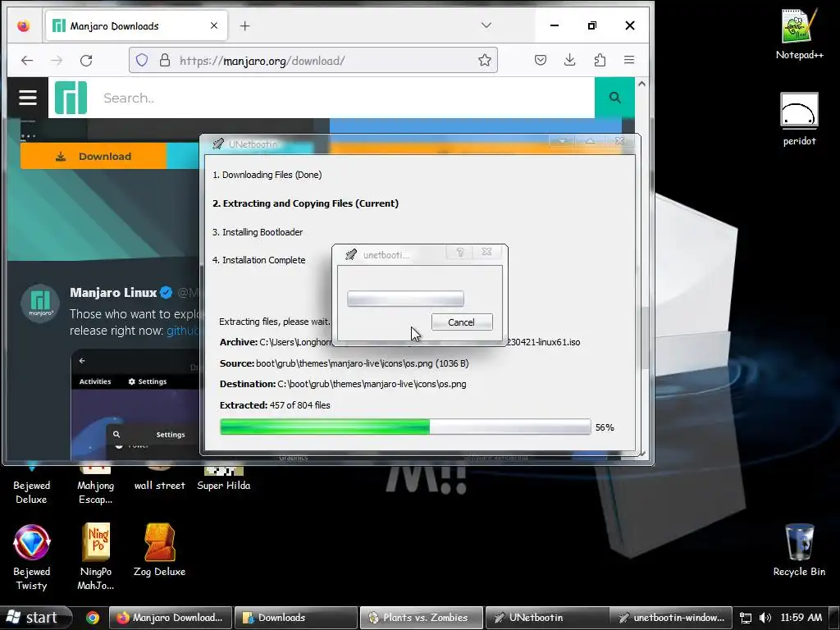
Task: Show tracking protection shield info
Action: [x=141, y=60]
